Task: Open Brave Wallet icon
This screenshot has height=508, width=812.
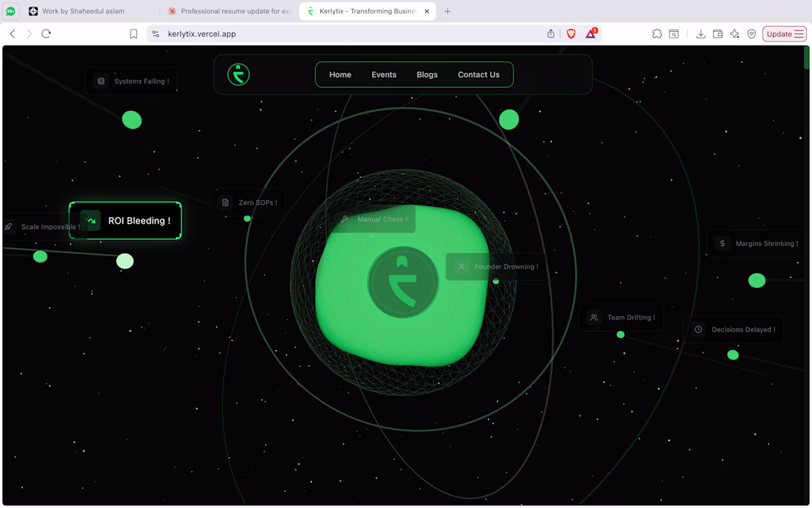Action: pyautogui.click(x=718, y=34)
